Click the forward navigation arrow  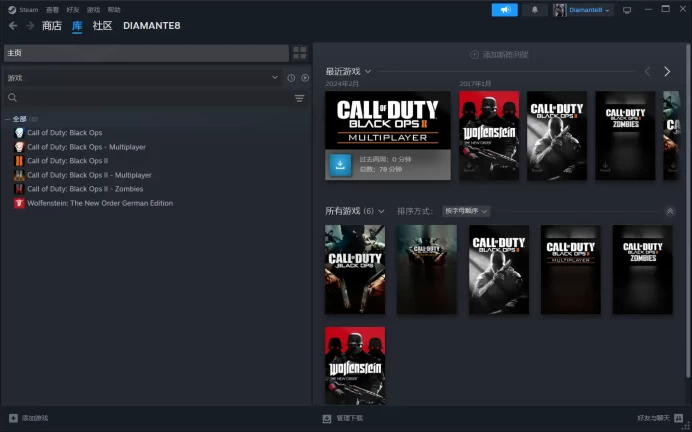coord(30,26)
